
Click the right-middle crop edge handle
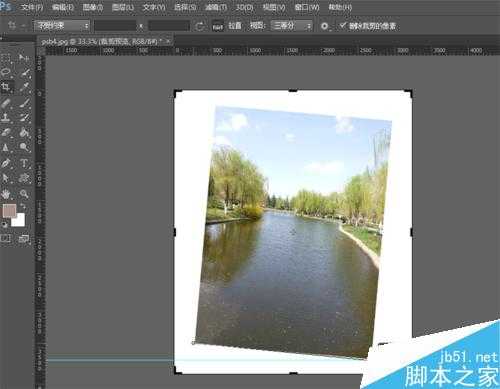[411, 232]
